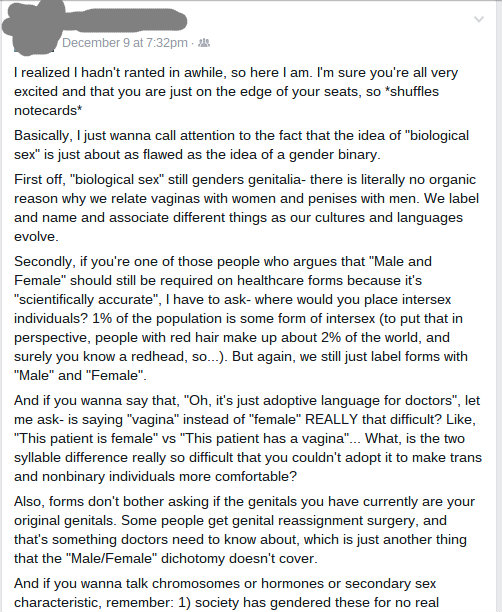The height and width of the screenshot is (612, 502).
Task: Click the blurred profile picture
Action: (x=33, y=26)
